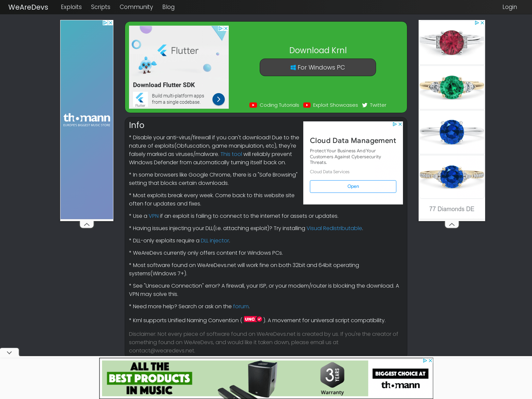The height and width of the screenshot is (399, 532).
Task: Click the Cloud Data Management headline
Action: click(353, 141)
